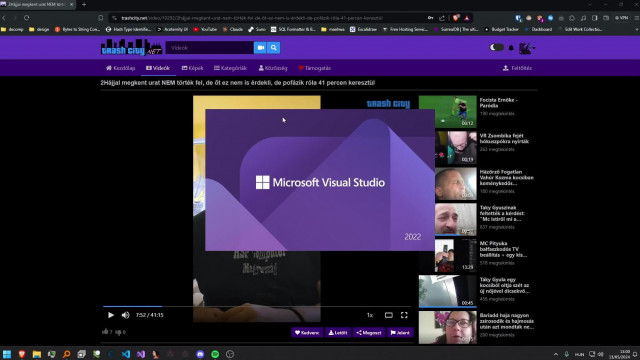
Task: Click the Brave Rewards triangle icon
Action: tap(467, 18)
